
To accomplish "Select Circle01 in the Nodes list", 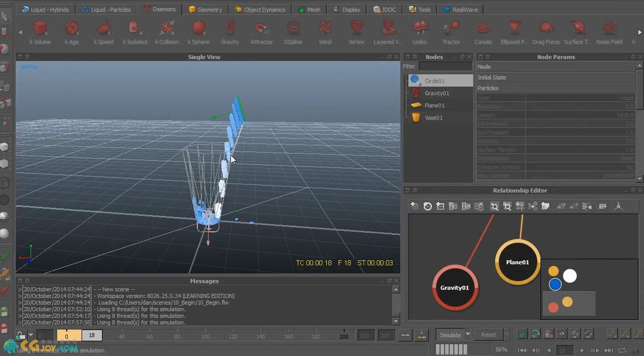I will (441, 80).
